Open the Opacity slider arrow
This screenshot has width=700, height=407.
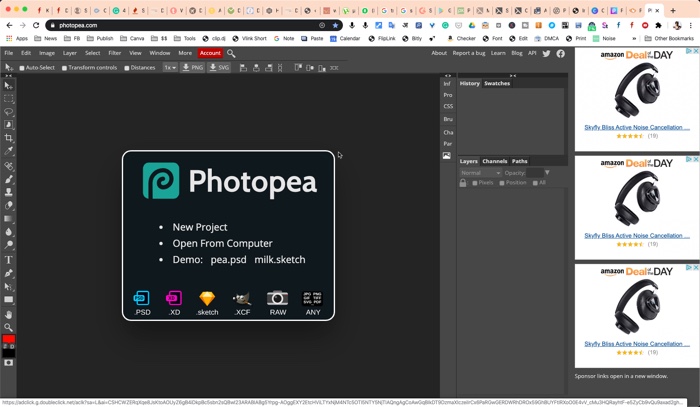[547, 173]
